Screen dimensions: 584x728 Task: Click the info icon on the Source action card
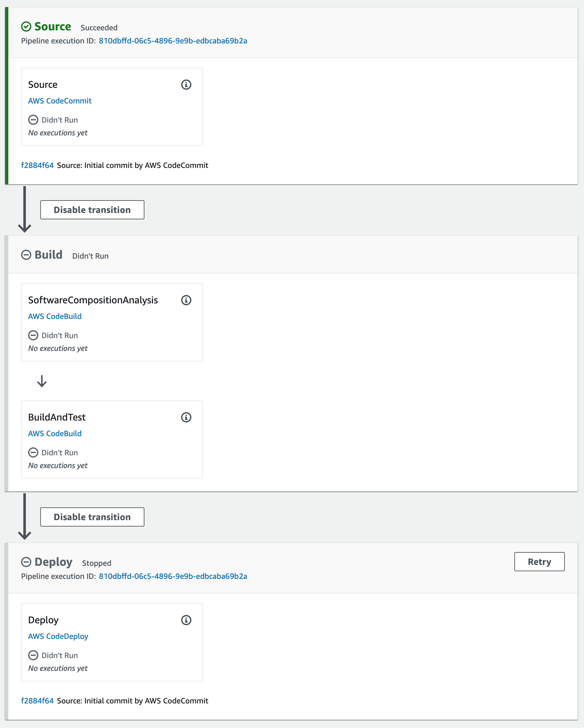point(186,84)
